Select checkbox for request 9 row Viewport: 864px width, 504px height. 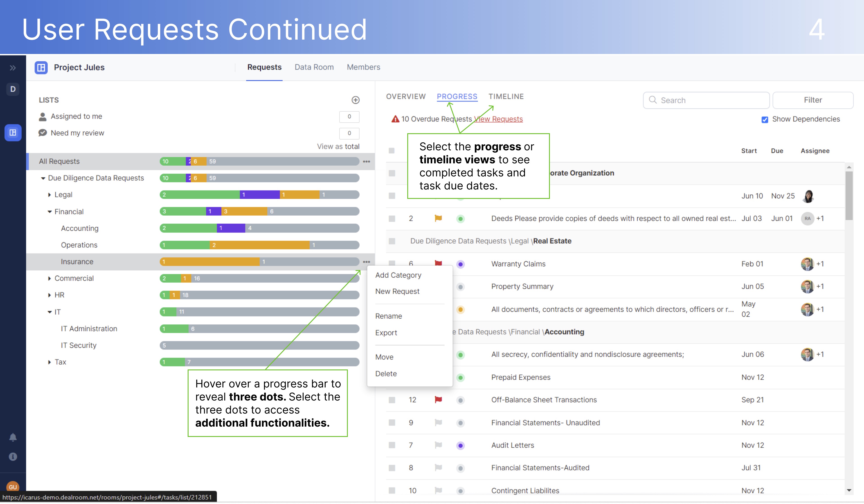pyautogui.click(x=392, y=422)
